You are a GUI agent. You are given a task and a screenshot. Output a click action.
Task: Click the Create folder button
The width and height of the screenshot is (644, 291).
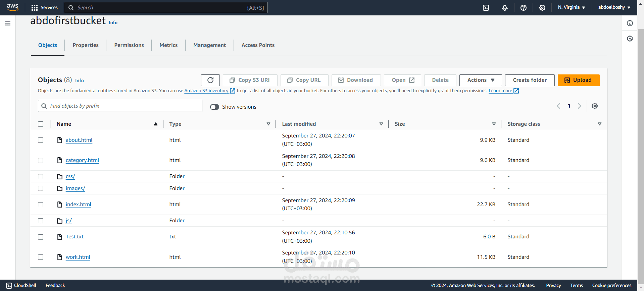[530, 80]
